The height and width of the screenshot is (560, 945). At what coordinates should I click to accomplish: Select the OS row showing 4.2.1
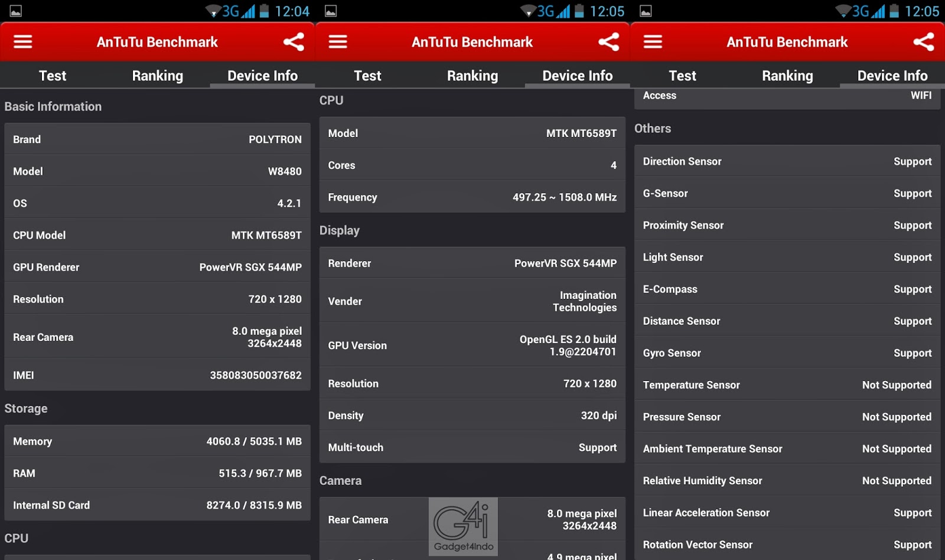coord(157,203)
